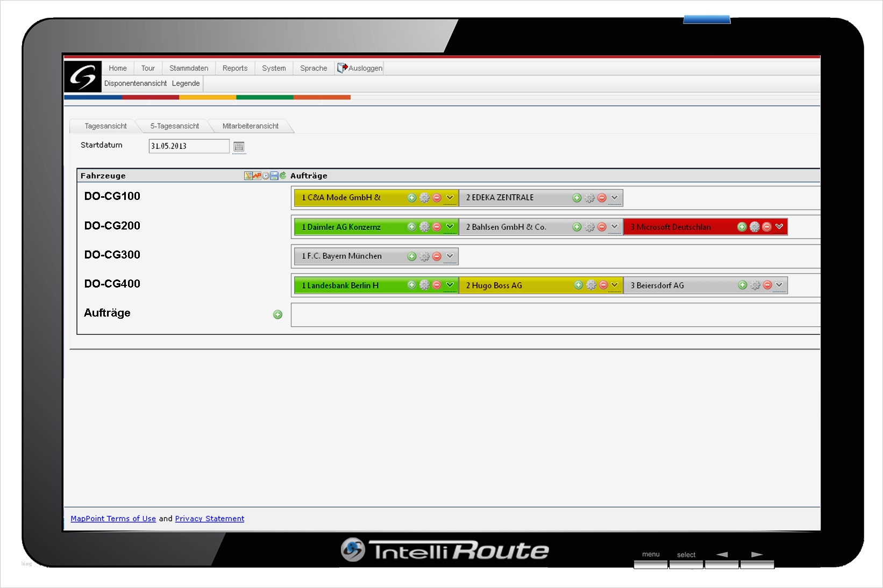Image resolution: width=883 pixels, height=588 pixels.
Task: Show the Legende
Action: tap(186, 83)
